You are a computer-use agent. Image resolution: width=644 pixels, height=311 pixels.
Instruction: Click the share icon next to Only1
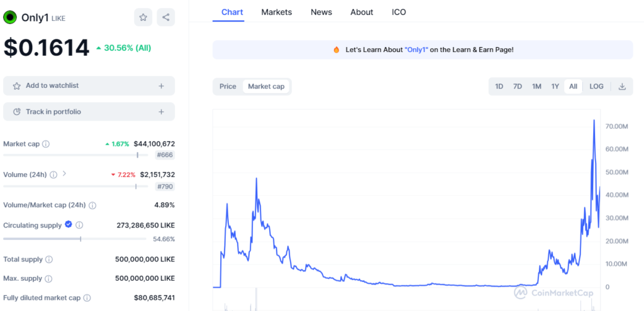pos(166,18)
